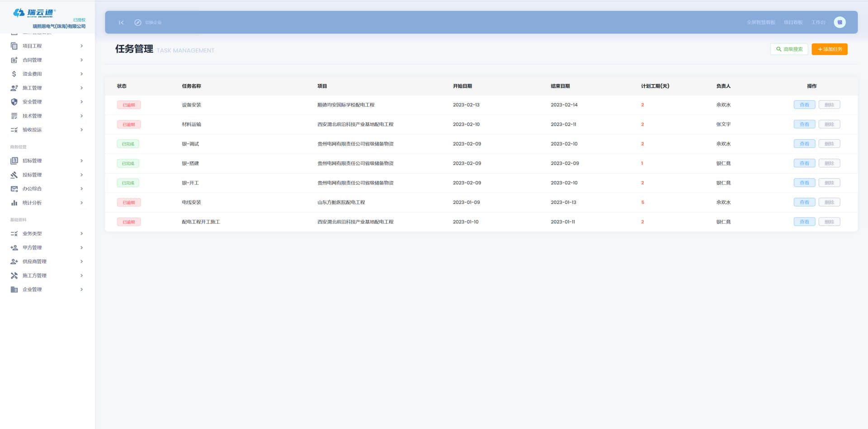
Task: Click the compass icon for switching enterprise
Action: click(x=138, y=23)
